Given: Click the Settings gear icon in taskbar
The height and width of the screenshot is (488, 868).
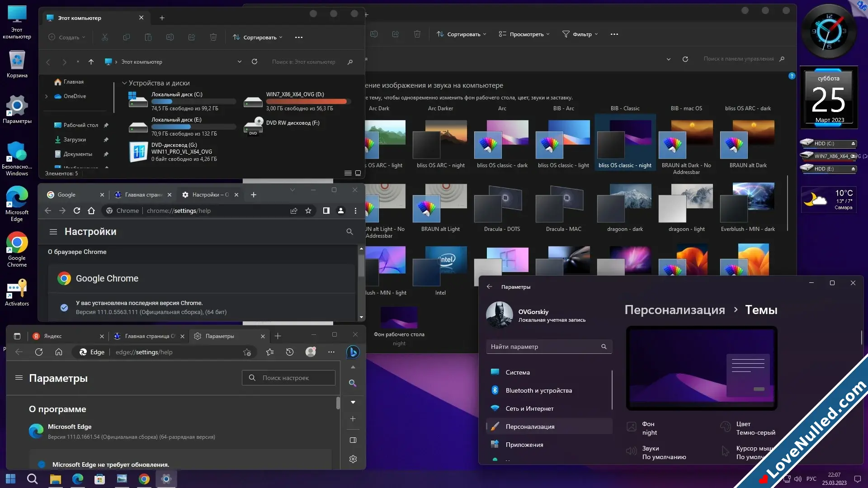Looking at the screenshot, I should pyautogui.click(x=166, y=479).
